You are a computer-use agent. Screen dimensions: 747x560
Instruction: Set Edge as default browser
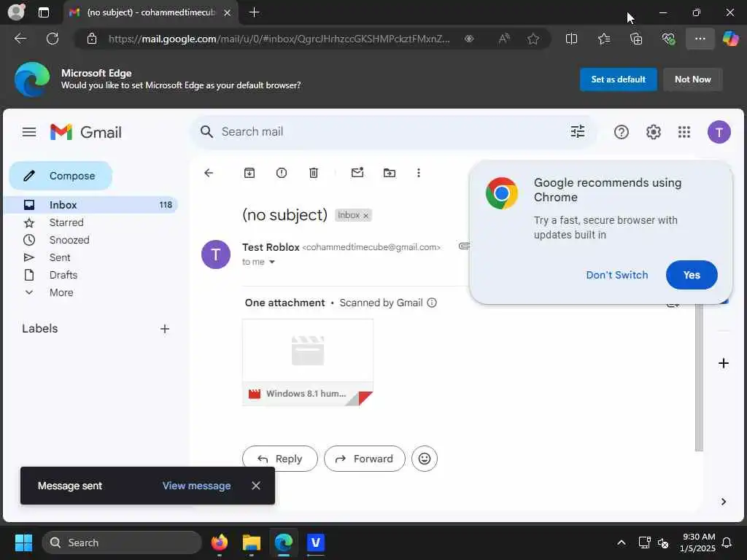(x=618, y=79)
